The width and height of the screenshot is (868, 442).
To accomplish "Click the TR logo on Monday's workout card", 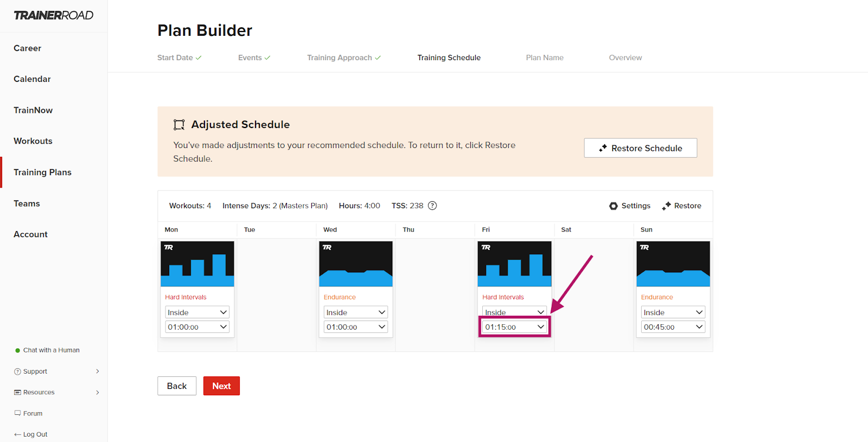I will [169, 247].
